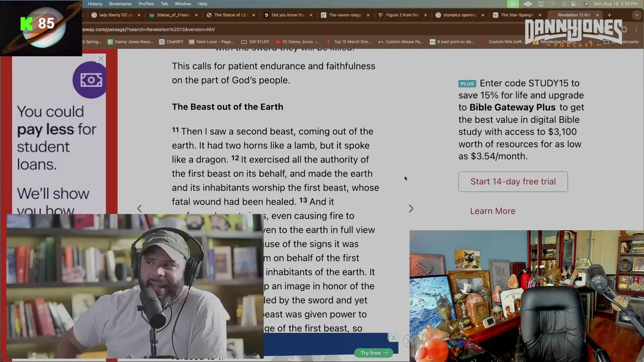Click the address bar URL field

click(302, 30)
